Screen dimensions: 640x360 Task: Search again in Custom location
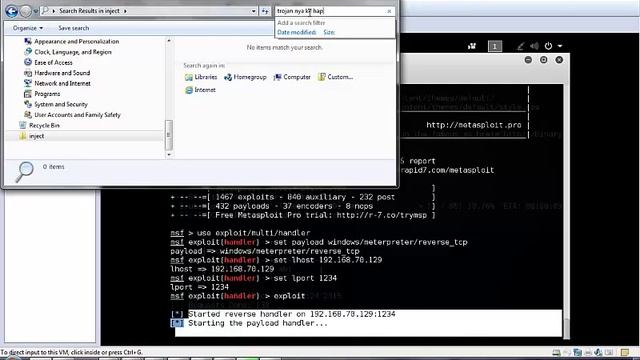coord(336,77)
